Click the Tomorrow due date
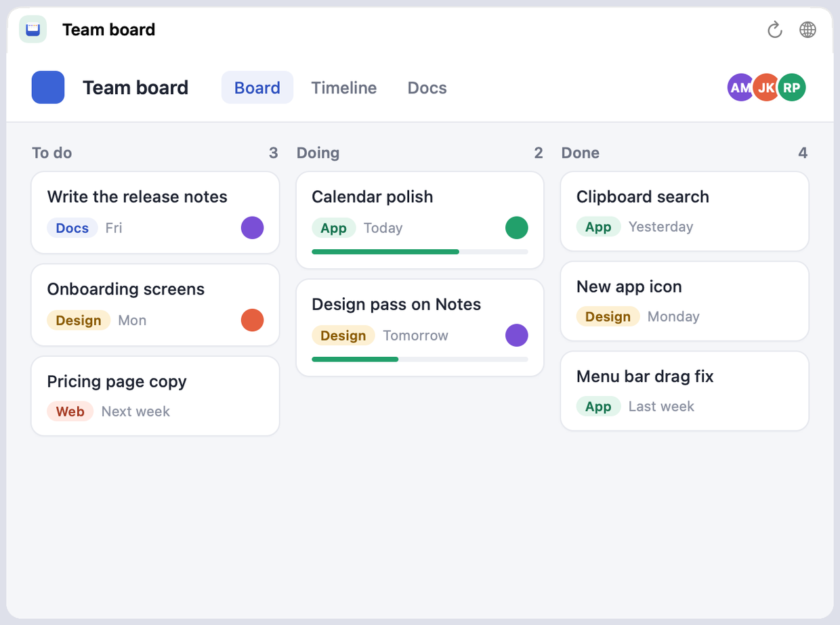840x625 pixels. (416, 335)
